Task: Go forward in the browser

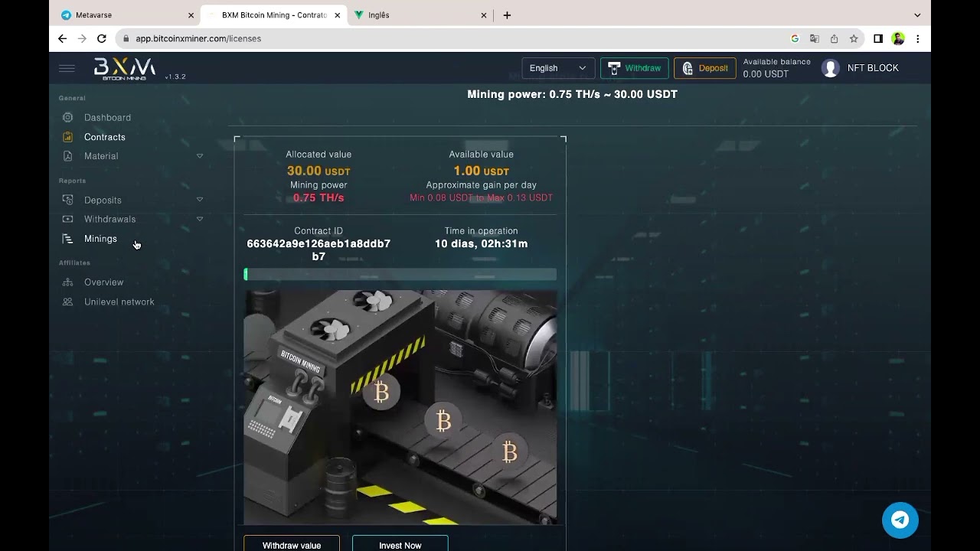Action: tap(82, 38)
